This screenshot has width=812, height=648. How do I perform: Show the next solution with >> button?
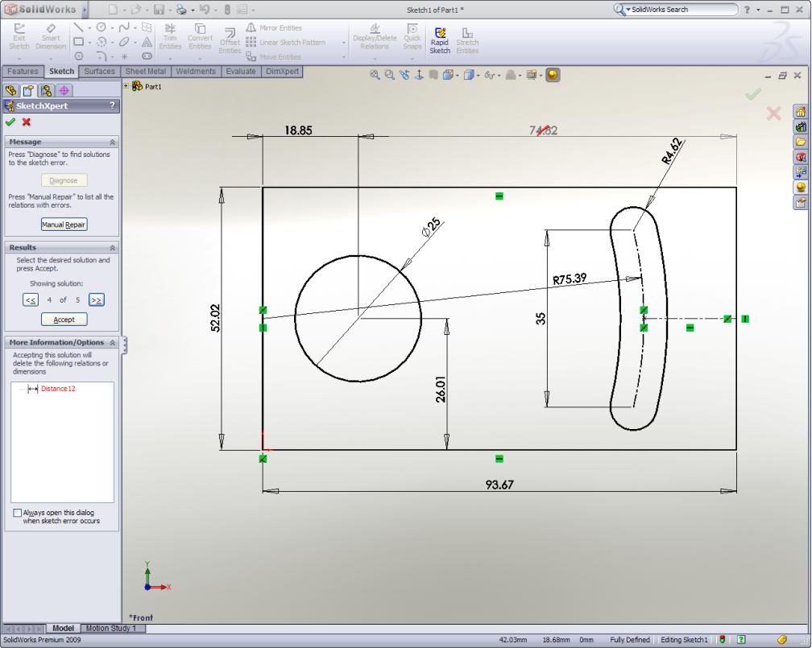97,300
